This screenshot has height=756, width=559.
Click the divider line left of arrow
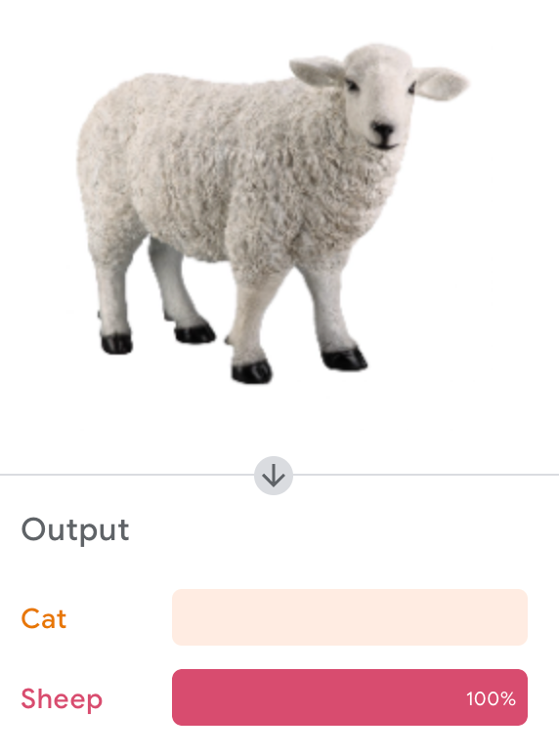127,475
